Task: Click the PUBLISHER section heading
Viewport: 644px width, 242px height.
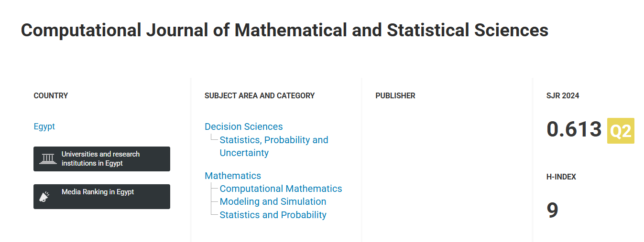Action: [x=395, y=95]
